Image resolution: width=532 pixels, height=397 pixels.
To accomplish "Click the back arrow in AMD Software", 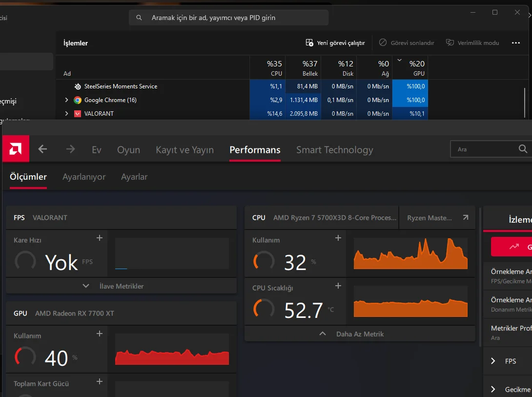I will click(43, 149).
